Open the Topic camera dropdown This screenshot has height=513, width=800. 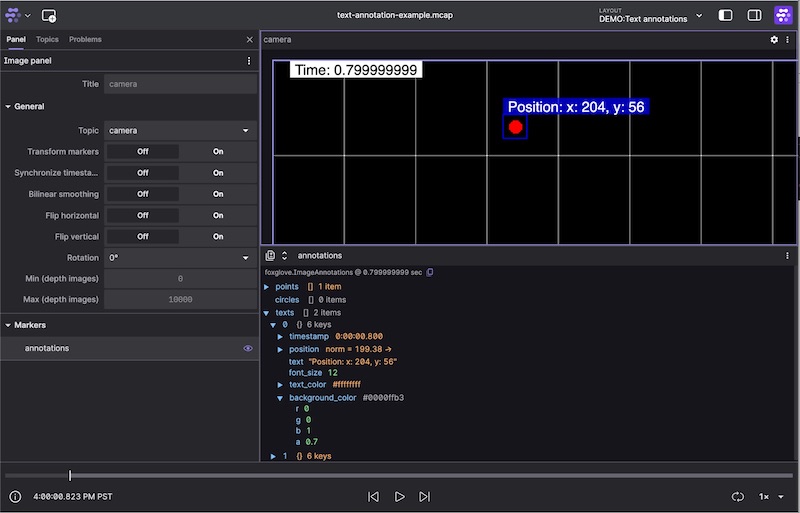[x=181, y=130]
